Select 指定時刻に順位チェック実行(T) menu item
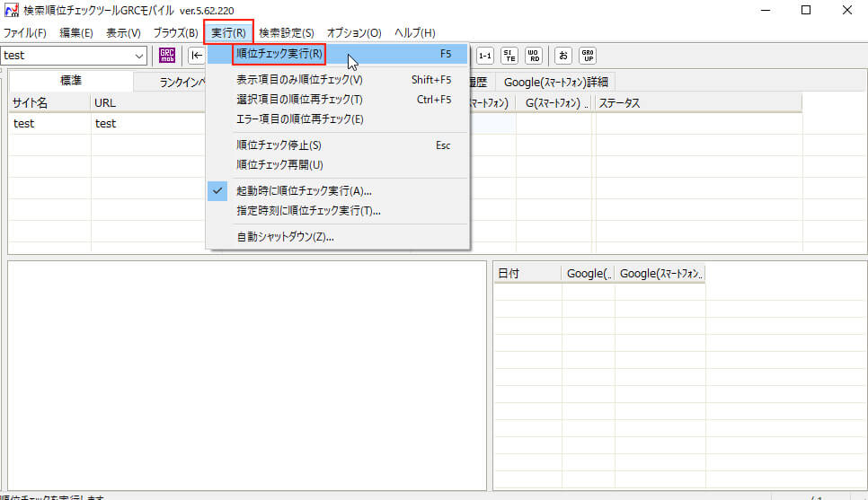 (x=338, y=211)
